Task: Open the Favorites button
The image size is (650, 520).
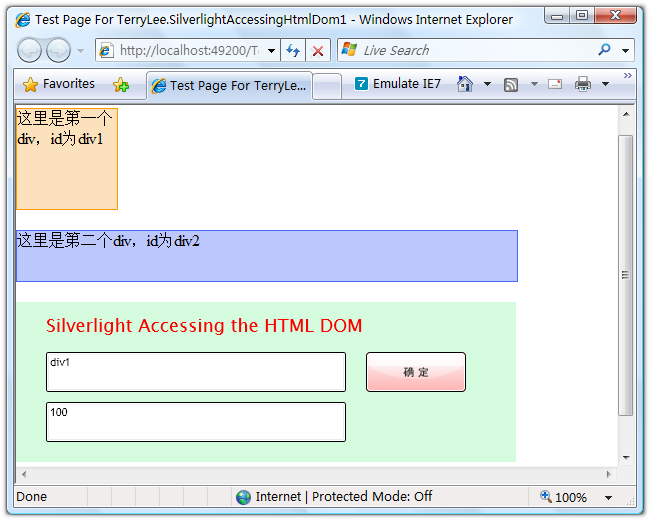Action: pyautogui.click(x=58, y=85)
